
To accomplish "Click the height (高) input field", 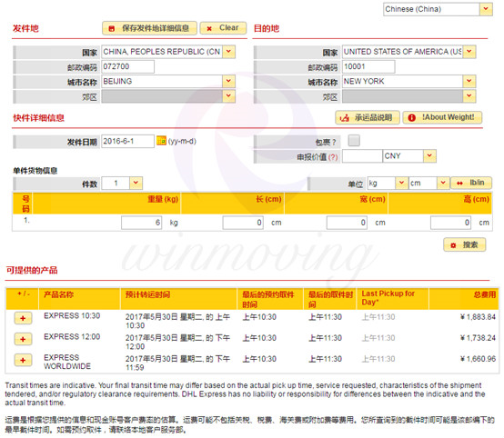I will (450, 223).
